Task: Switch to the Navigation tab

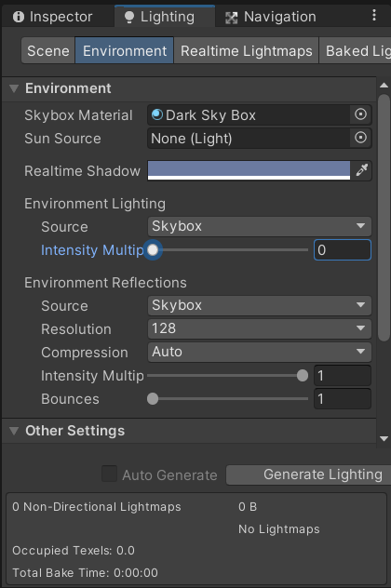Action: [x=271, y=17]
